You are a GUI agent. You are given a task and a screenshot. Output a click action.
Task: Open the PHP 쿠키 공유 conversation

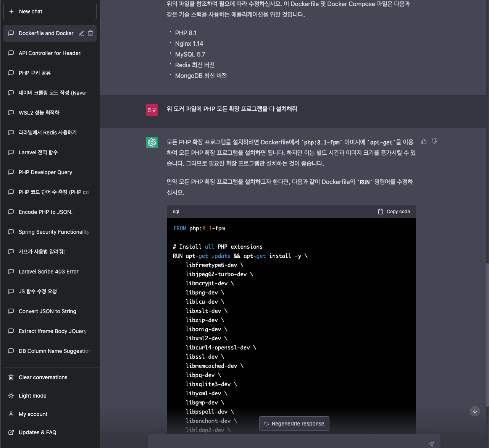pyautogui.click(x=50, y=73)
